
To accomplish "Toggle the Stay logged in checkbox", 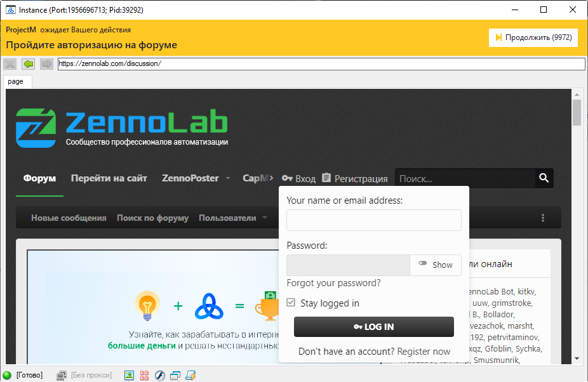I will click(x=291, y=303).
